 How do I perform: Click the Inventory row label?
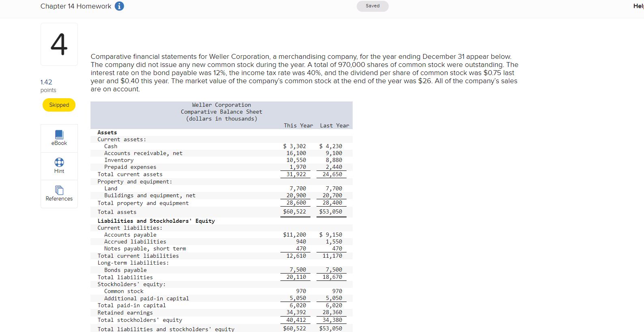(x=119, y=160)
